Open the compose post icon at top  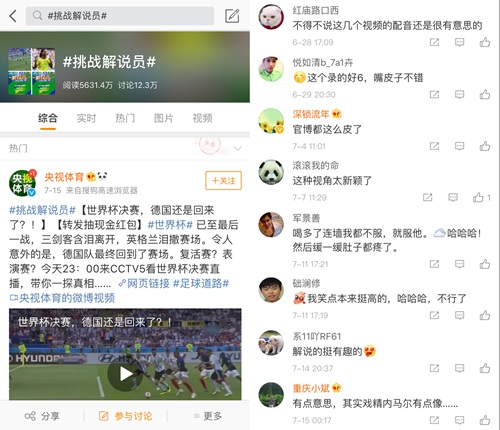pyautogui.click(x=232, y=16)
